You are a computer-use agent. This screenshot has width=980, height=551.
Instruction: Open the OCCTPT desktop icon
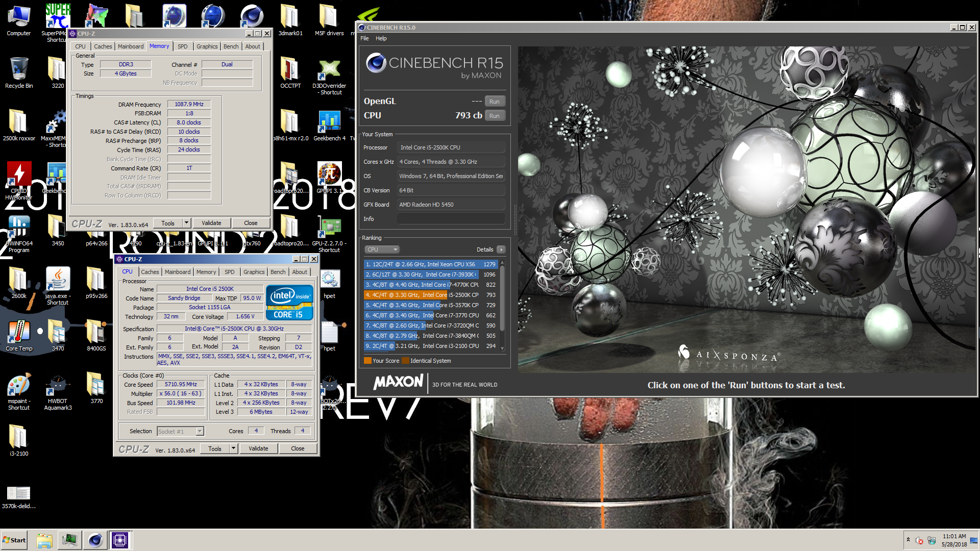tap(289, 70)
